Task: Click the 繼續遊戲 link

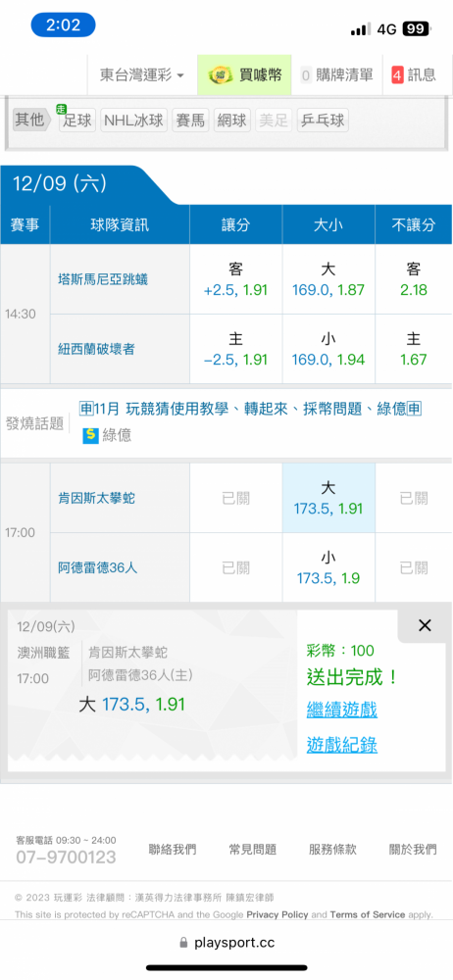Action: coord(341,710)
